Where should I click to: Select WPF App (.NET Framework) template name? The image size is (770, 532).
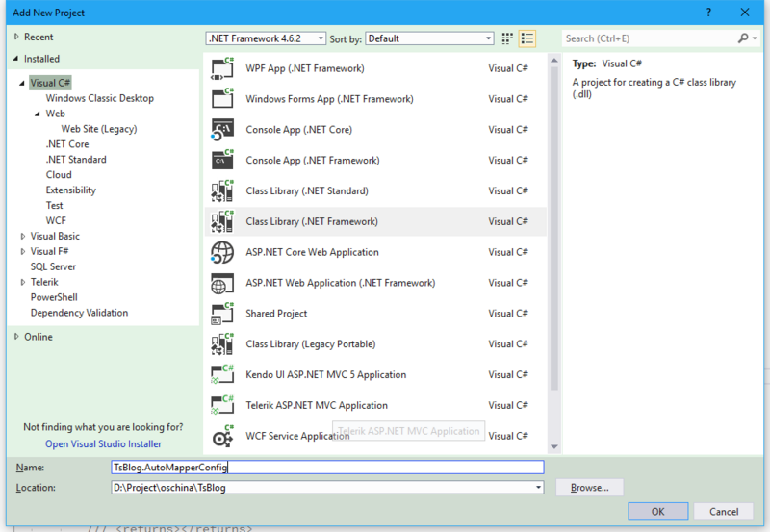[305, 68]
